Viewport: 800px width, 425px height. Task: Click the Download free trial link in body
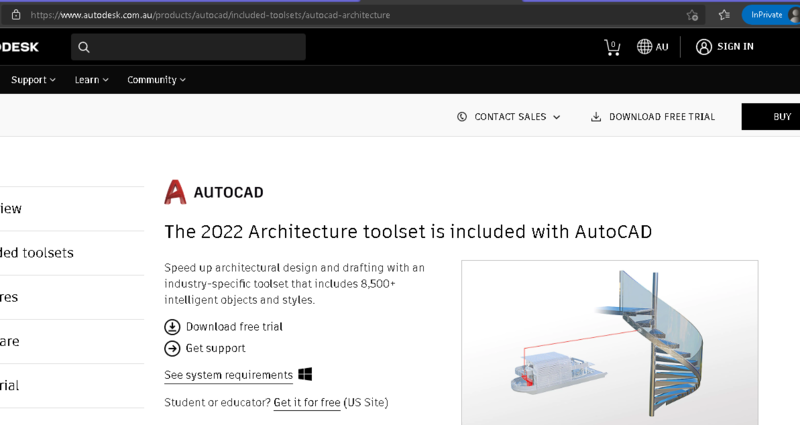coord(234,327)
